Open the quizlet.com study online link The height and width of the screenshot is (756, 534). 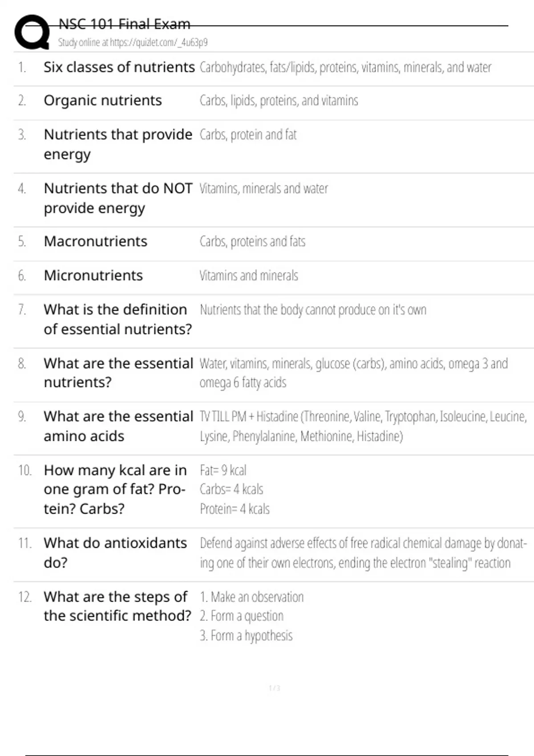[x=133, y=43]
